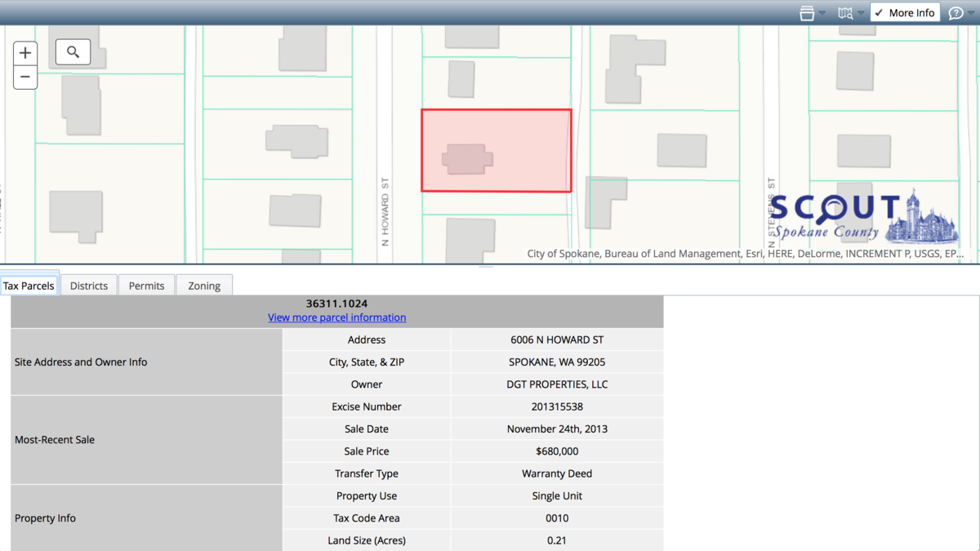Open the help question bubble icon
This screenshot has height=551, width=980.
tap(955, 12)
